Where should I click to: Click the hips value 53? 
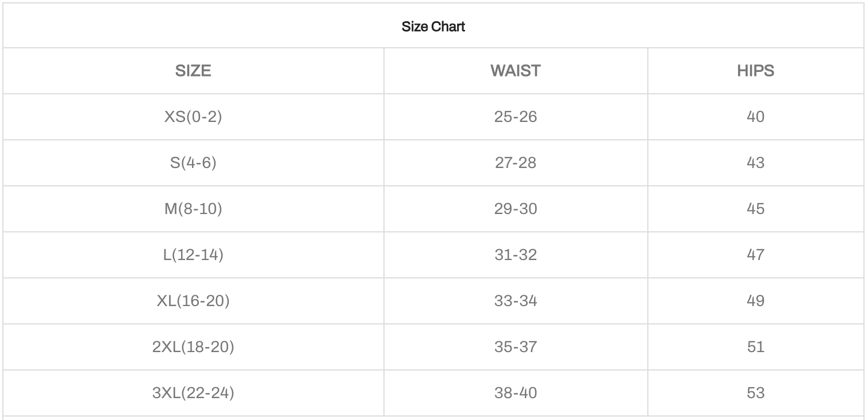coord(755,393)
